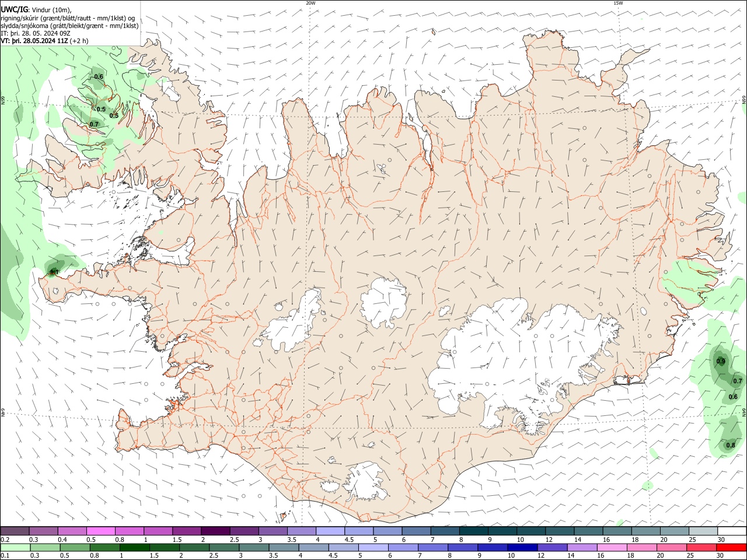Choose the dark mauve swatch above the 0.2 label
747x560 pixels.
coord(15,531)
